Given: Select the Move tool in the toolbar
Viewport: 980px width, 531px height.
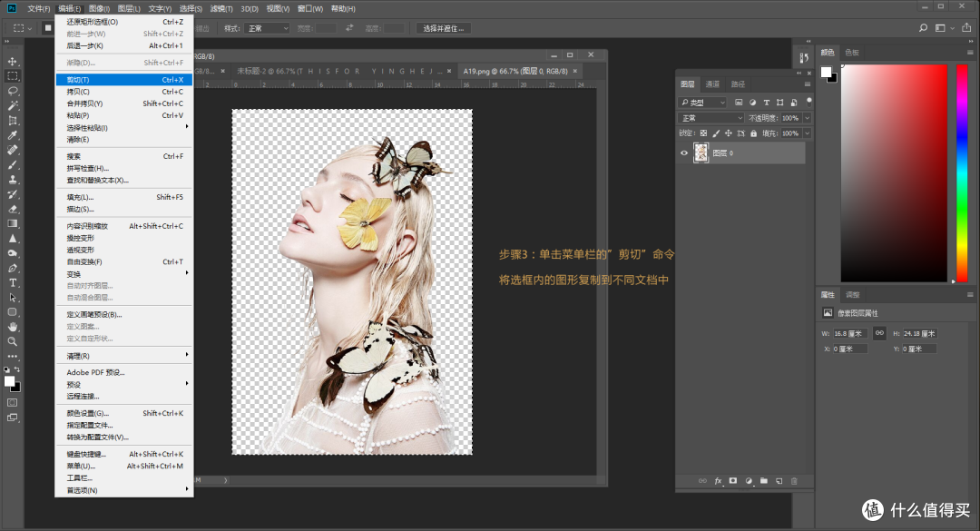Looking at the screenshot, I should point(13,63).
